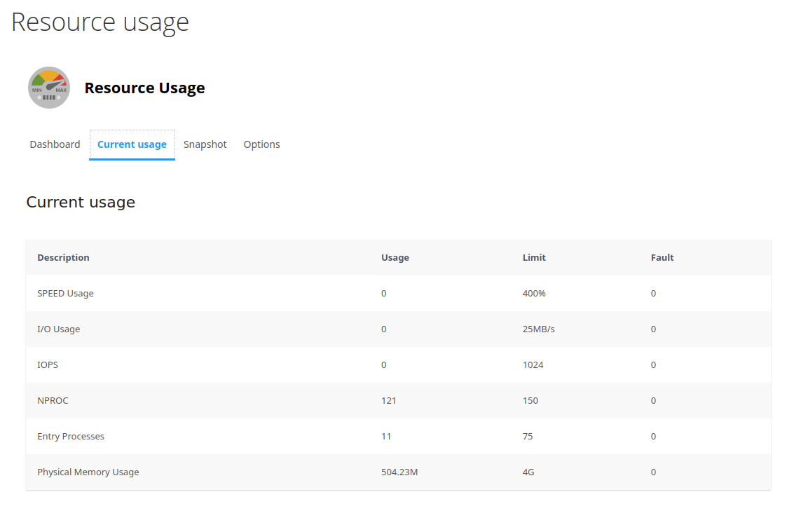Click the NPROC usage value 121
Image resolution: width=794 pixels, height=532 pixels.
click(x=389, y=400)
